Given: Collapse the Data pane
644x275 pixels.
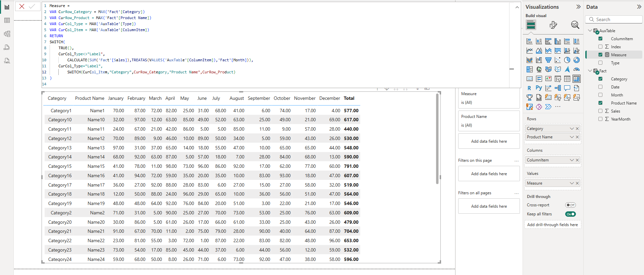Looking at the screenshot, I should 639,7.
